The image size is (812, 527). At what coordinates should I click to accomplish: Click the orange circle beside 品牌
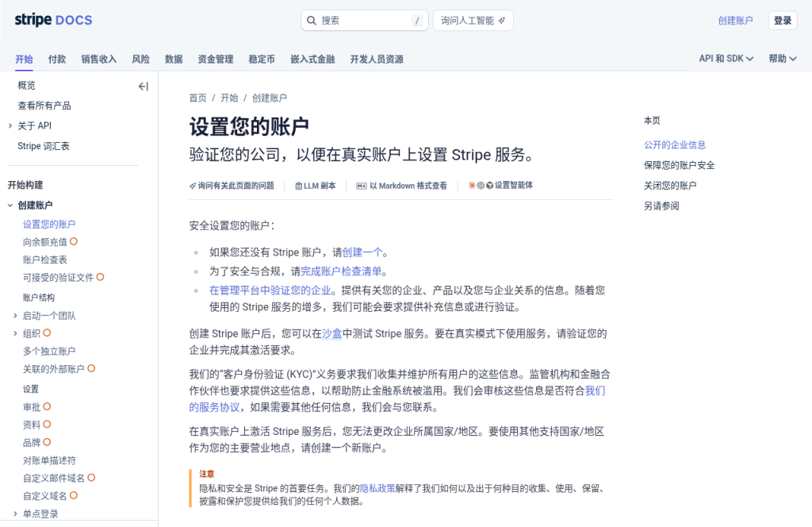pyautogui.click(x=47, y=442)
